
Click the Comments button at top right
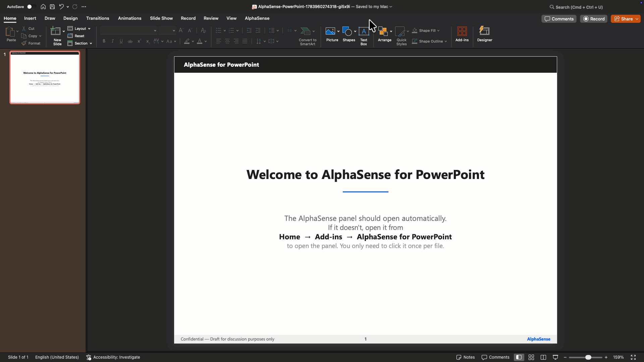pos(559,19)
